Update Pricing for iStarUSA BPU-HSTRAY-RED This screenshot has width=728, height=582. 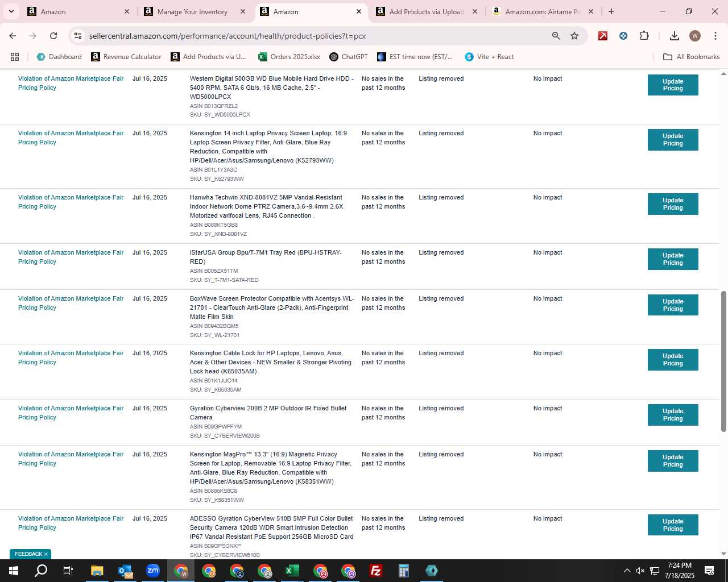(673, 259)
